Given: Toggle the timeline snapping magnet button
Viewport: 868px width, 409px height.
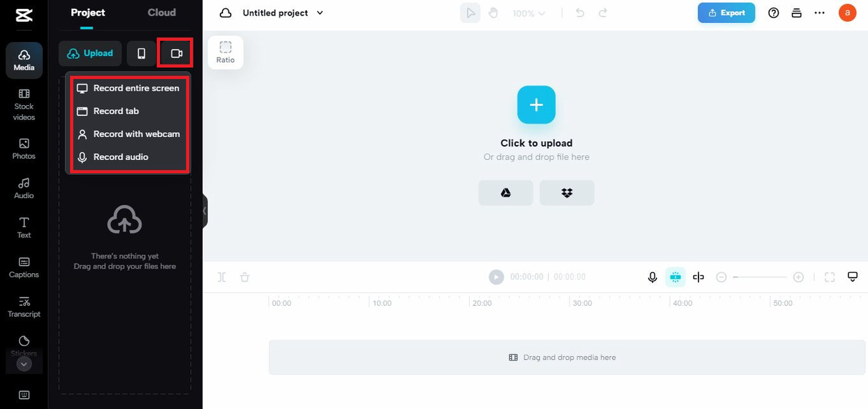Looking at the screenshot, I should (x=675, y=277).
